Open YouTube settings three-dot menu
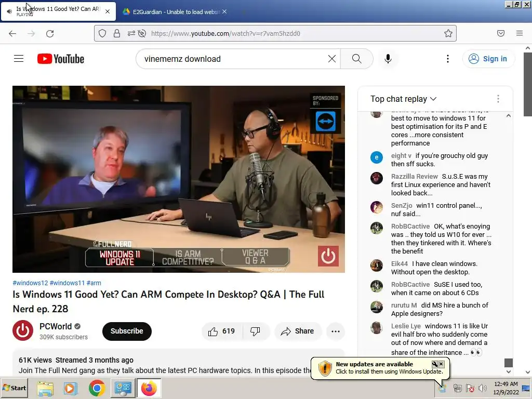532x399 pixels. tap(447, 59)
